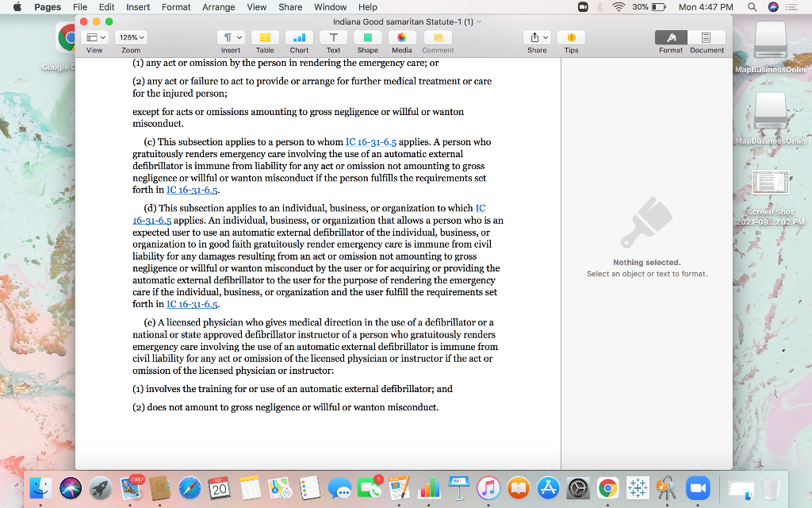The width and height of the screenshot is (812, 508).
Task: Show coaching Tips
Action: click(571, 37)
